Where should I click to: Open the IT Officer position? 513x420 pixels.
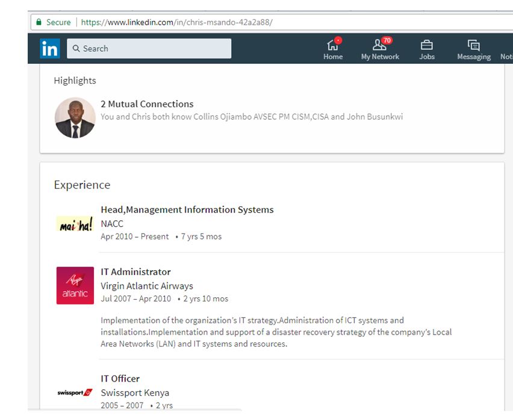point(120,378)
